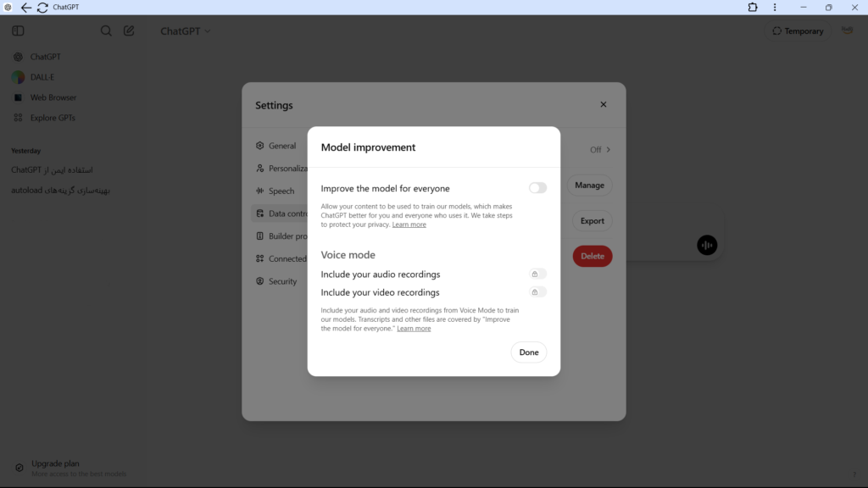Open Learn more link under Voice mode
The width and height of the screenshot is (868, 488).
pyautogui.click(x=414, y=329)
